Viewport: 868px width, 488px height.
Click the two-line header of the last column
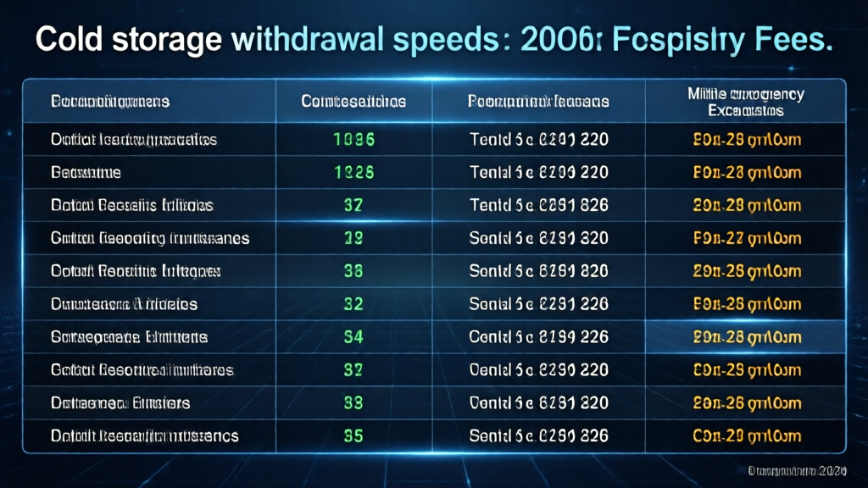click(x=746, y=102)
